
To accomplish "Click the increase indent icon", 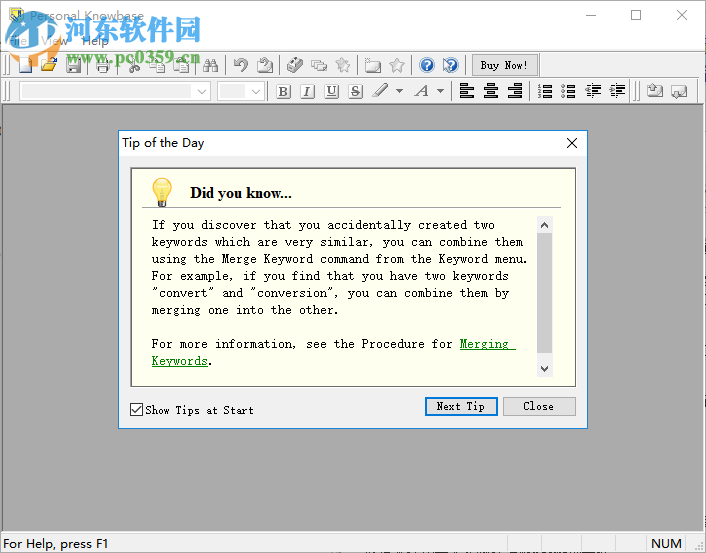I will pyautogui.click(x=617, y=91).
